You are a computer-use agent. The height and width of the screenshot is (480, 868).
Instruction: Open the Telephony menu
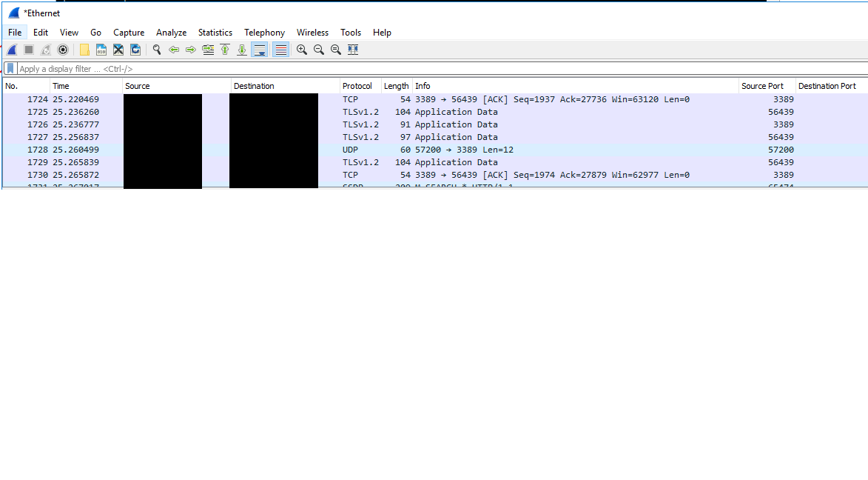265,33
